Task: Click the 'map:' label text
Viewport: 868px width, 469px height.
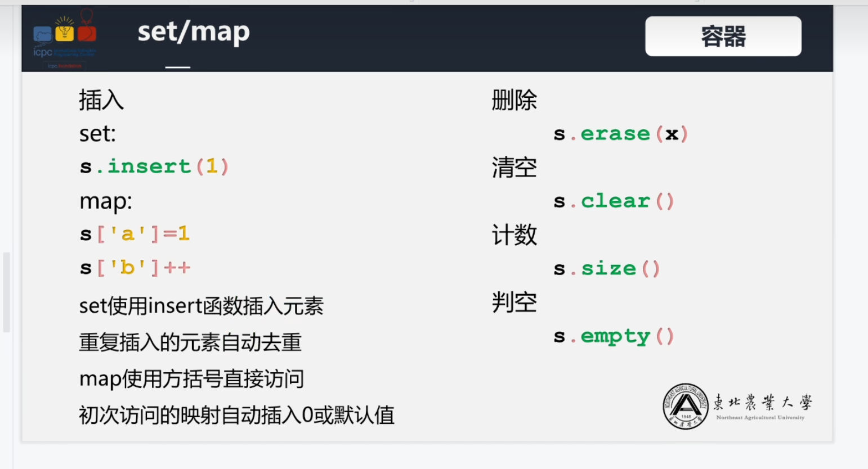Action: pyautogui.click(x=106, y=201)
